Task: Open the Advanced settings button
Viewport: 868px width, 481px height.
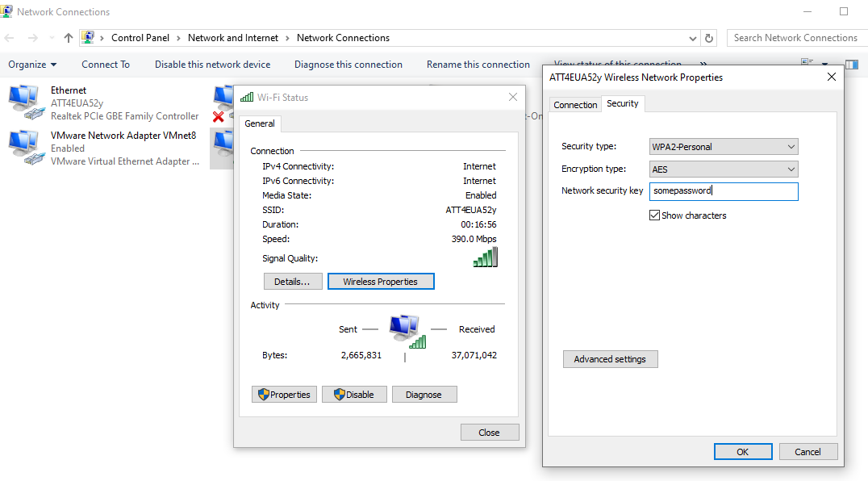Action: coord(610,359)
